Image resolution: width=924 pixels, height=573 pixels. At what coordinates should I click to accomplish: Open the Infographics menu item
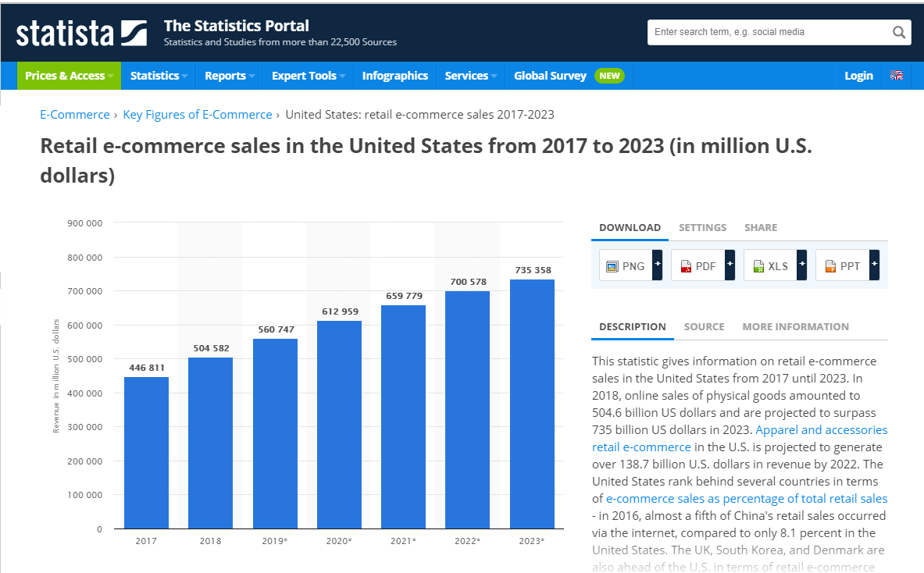(395, 76)
